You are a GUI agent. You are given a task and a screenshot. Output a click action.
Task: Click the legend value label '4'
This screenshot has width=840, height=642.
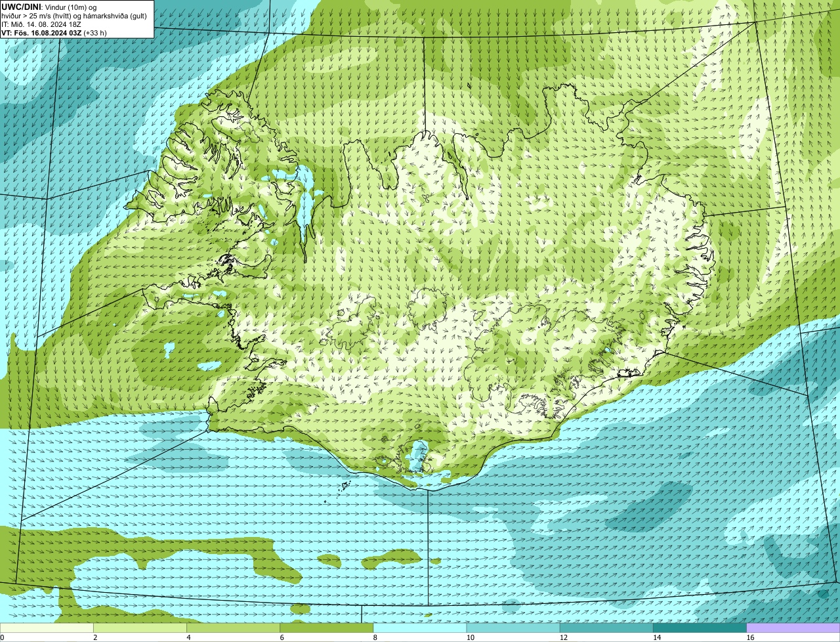click(188, 637)
